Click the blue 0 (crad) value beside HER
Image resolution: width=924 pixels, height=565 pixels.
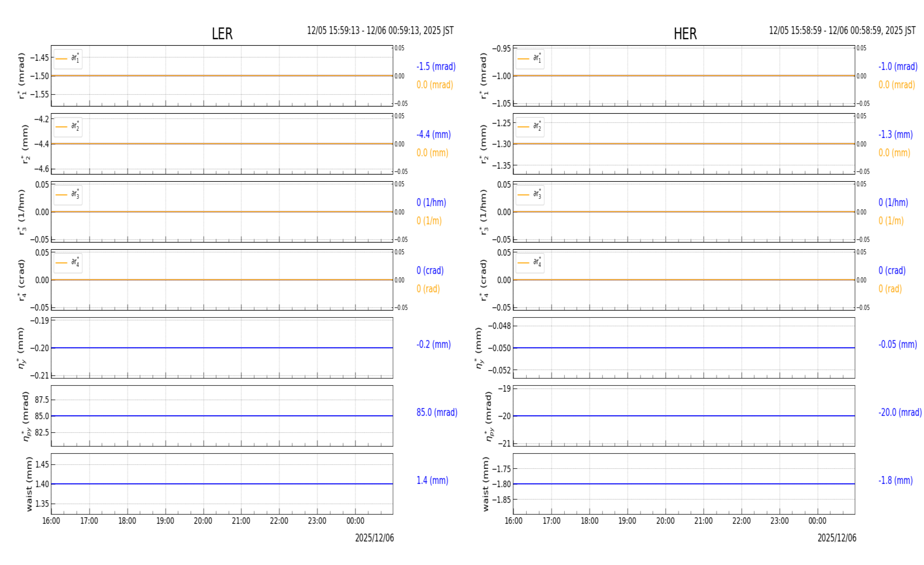tap(892, 271)
